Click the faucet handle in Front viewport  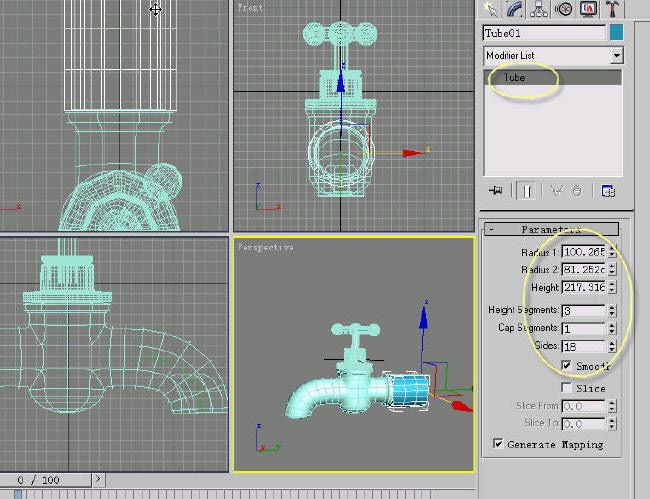[340, 34]
